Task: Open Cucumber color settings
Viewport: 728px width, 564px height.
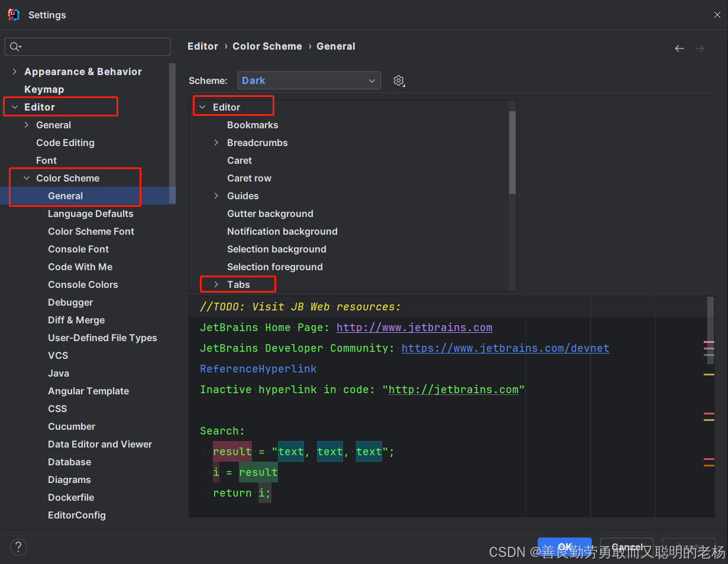Action: (72, 426)
